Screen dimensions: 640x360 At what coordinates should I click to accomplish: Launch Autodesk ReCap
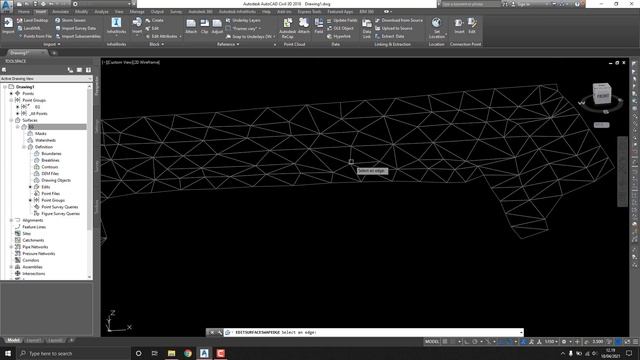click(287, 26)
